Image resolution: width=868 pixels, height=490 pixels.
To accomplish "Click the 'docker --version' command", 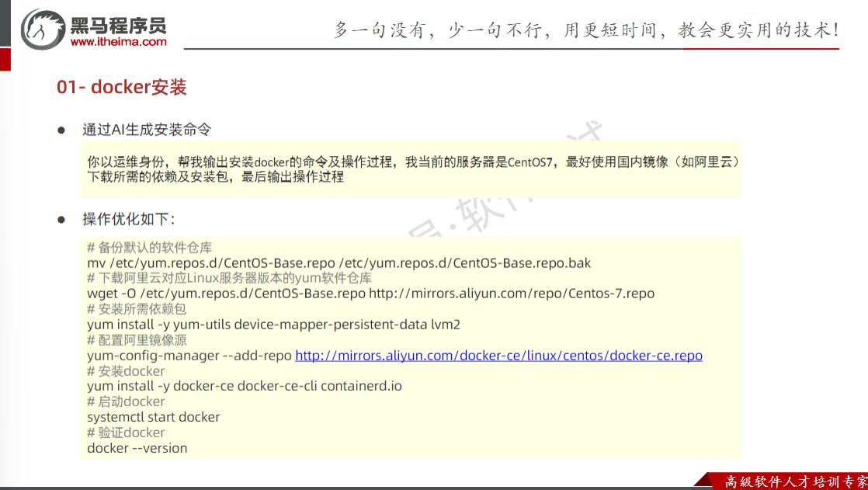I will point(137,448).
